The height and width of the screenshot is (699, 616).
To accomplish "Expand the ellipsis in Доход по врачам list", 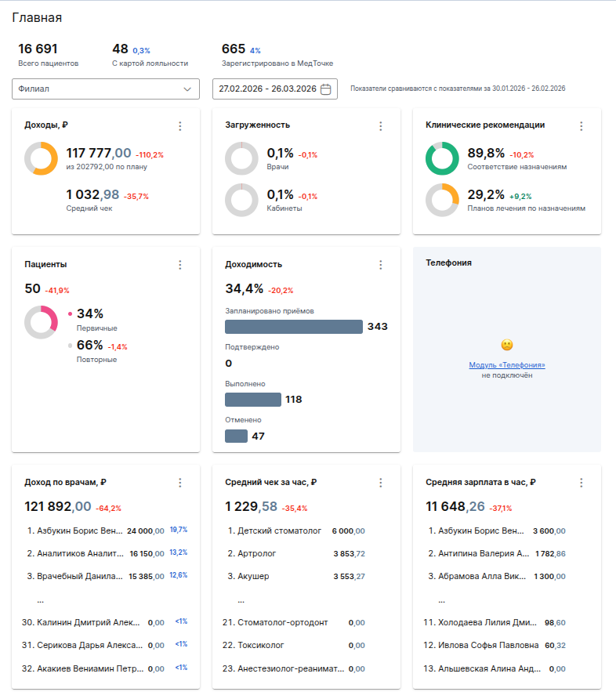I will coord(41,600).
